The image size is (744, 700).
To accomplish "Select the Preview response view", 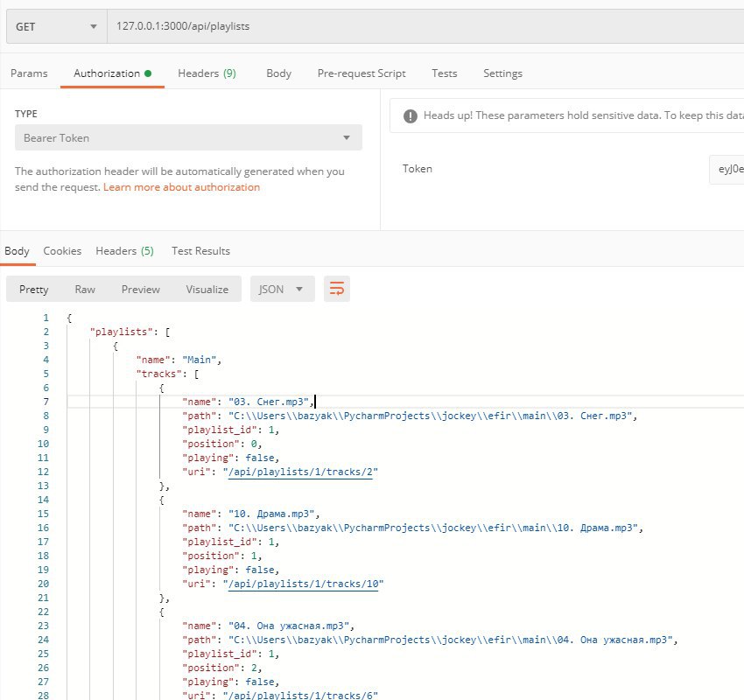I will tap(140, 290).
